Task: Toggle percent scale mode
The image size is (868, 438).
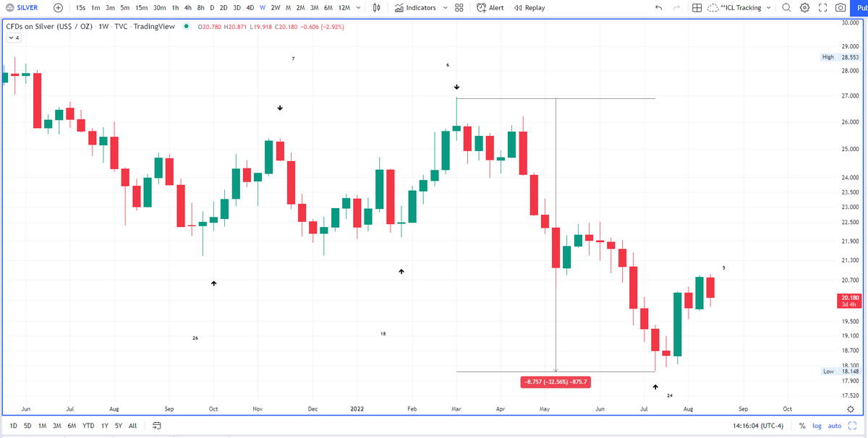Action: (x=802, y=426)
